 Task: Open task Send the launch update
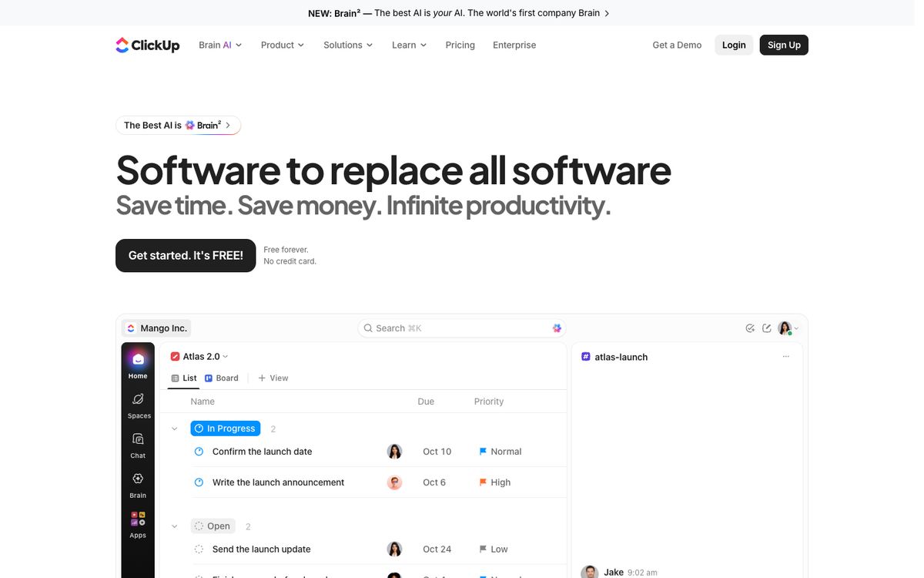click(261, 549)
